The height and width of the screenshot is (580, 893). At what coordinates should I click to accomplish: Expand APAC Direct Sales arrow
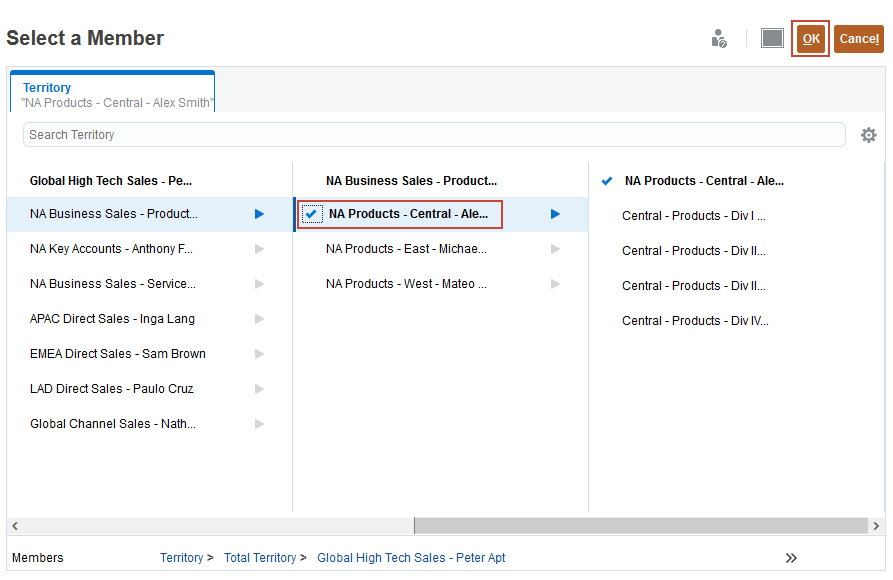[x=259, y=319]
